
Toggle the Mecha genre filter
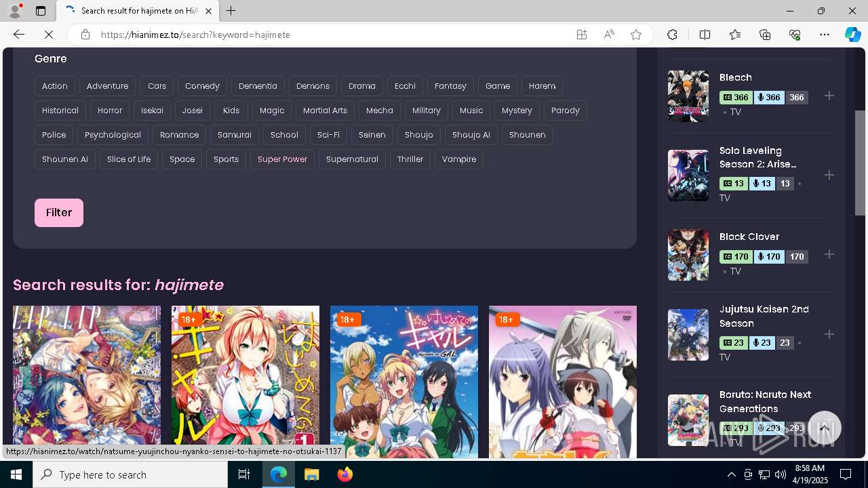[380, 110]
